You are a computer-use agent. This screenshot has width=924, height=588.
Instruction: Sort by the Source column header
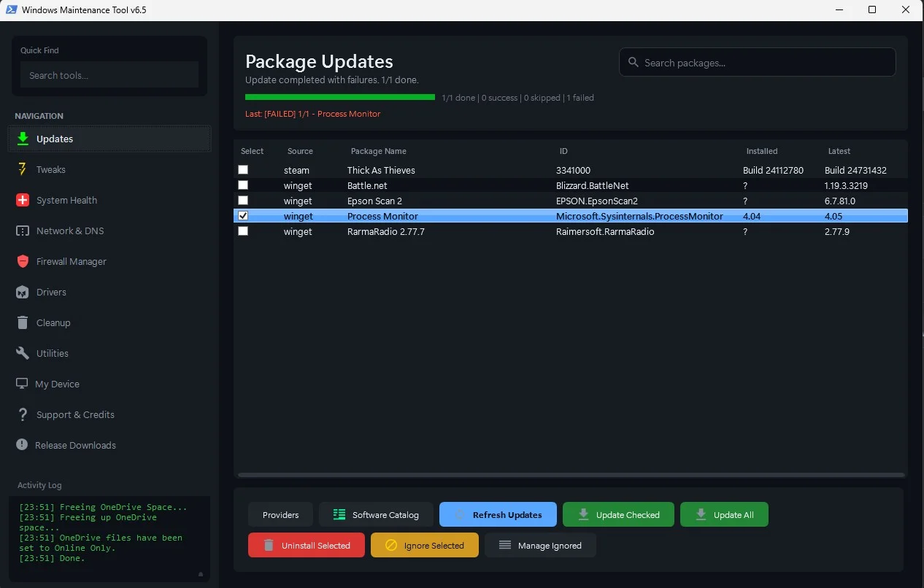pyautogui.click(x=300, y=151)
